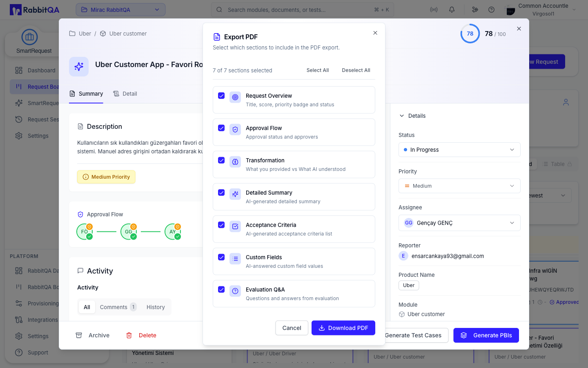The image size is (588, 368).
Task: Click the SmartRequest briefcase icon
Action: [x=29, y=37]
